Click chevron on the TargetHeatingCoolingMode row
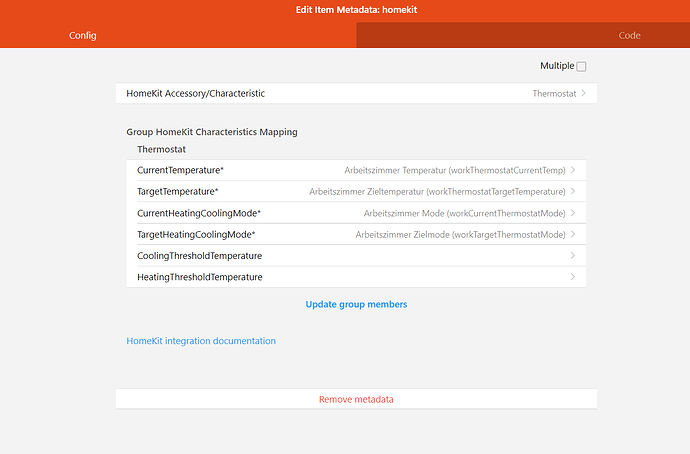This screenshot has height=454, width=690. [573, 234]
